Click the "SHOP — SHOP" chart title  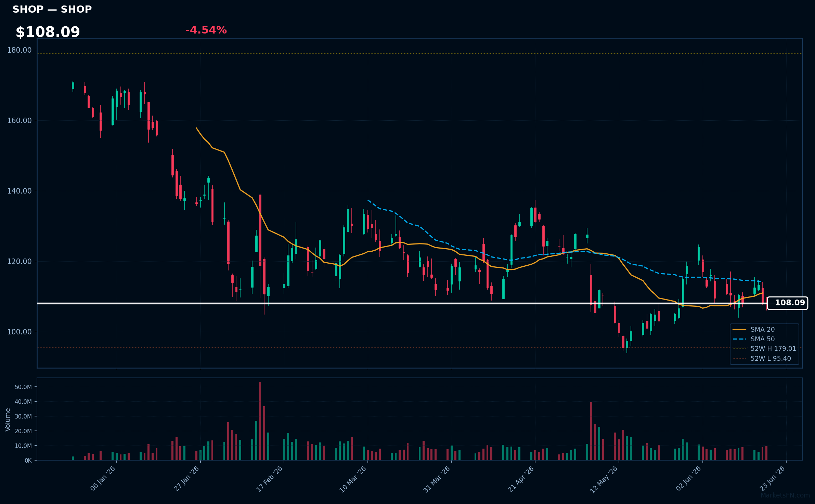[x=52, y=9]
